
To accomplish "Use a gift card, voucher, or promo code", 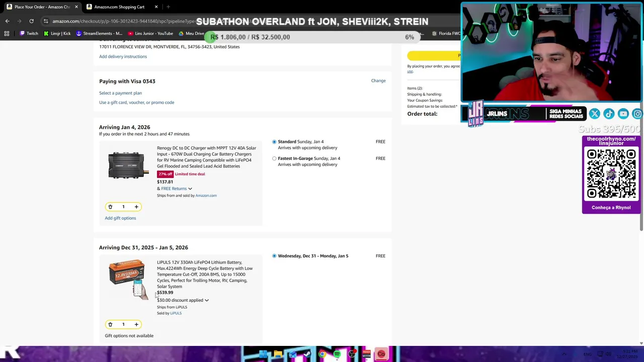I will coord(136,103).
